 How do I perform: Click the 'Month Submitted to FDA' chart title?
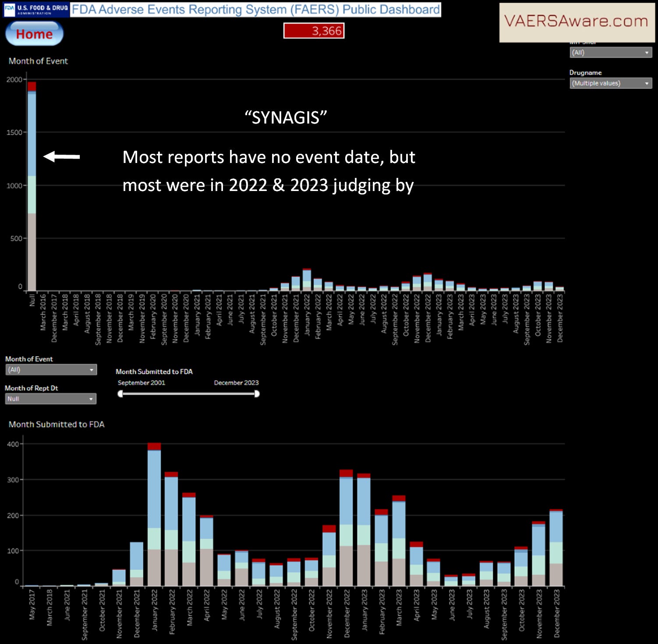tap(57, 424)
